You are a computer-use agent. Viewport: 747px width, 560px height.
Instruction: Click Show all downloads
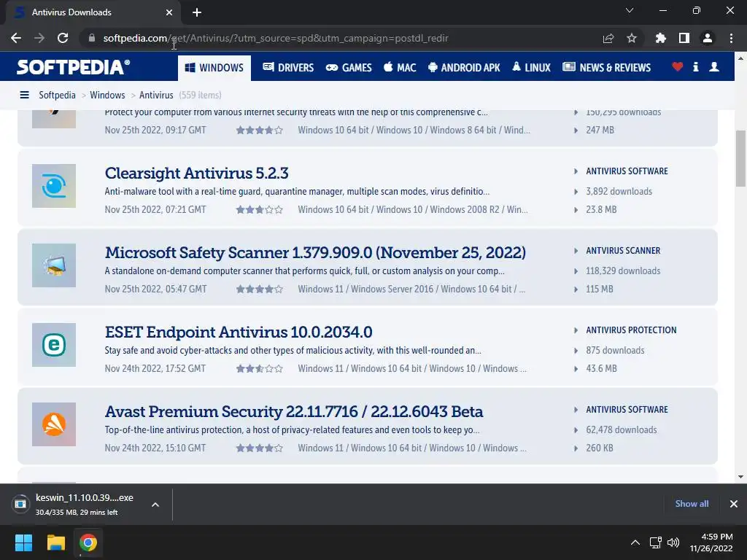(x=692, y=504)
